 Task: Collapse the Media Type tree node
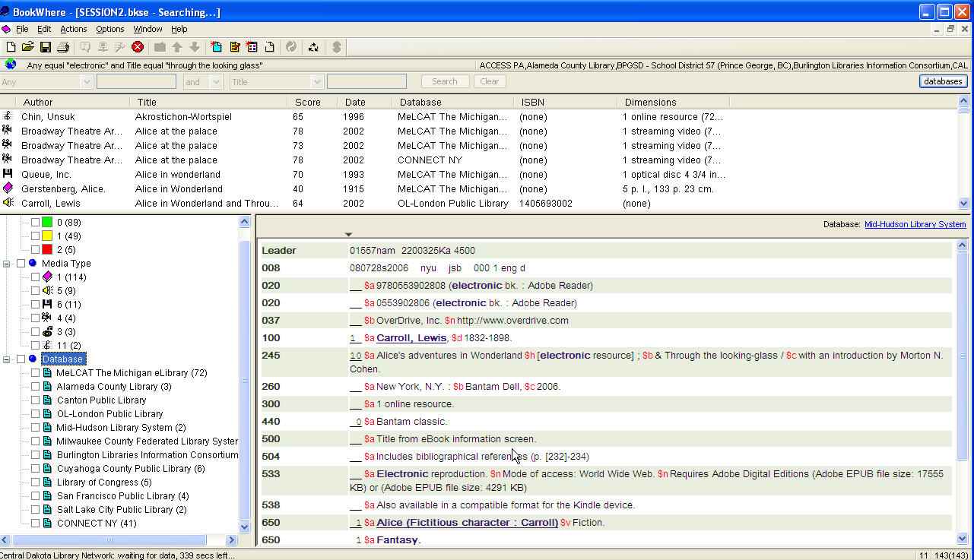[7, 263]
